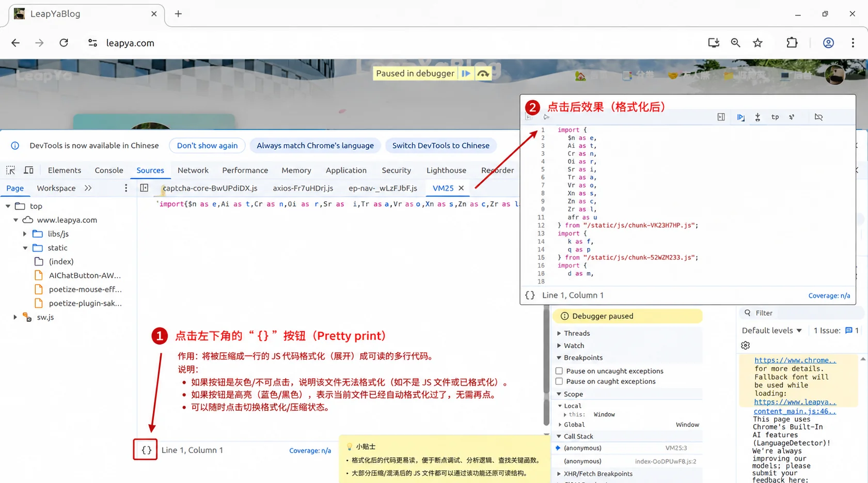Click the 1 Issue indicator

836,331
